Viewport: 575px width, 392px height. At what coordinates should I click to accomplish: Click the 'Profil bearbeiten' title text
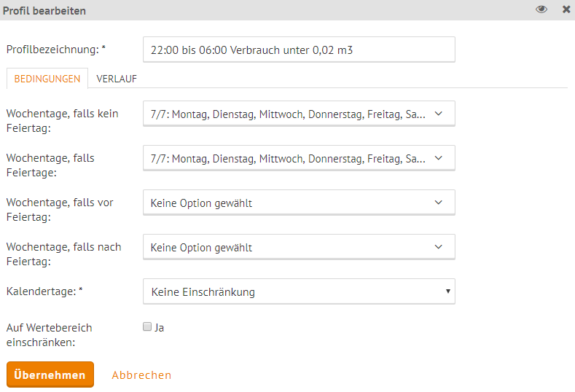tap(44, 11)
